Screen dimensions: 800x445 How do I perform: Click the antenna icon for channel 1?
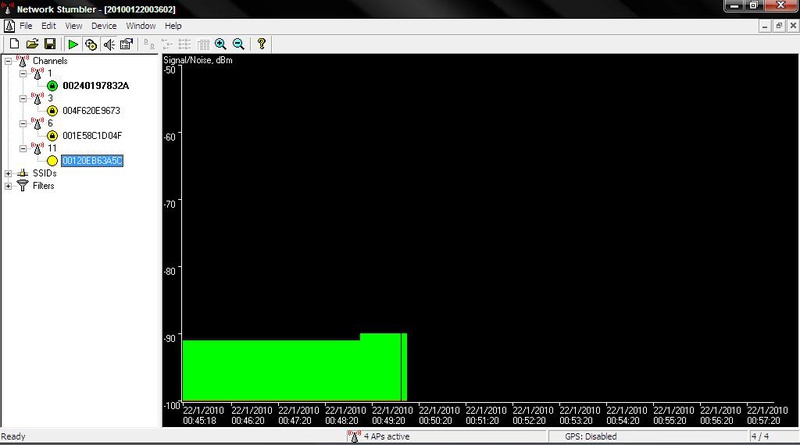click(x=37, y=73)
